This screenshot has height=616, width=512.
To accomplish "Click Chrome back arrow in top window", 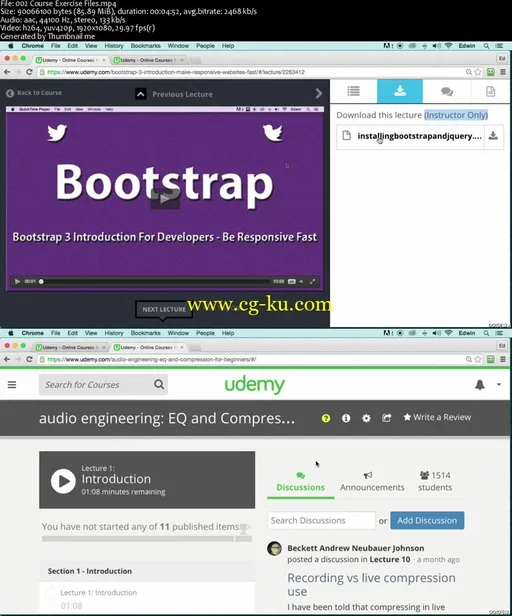I will 7,72.
